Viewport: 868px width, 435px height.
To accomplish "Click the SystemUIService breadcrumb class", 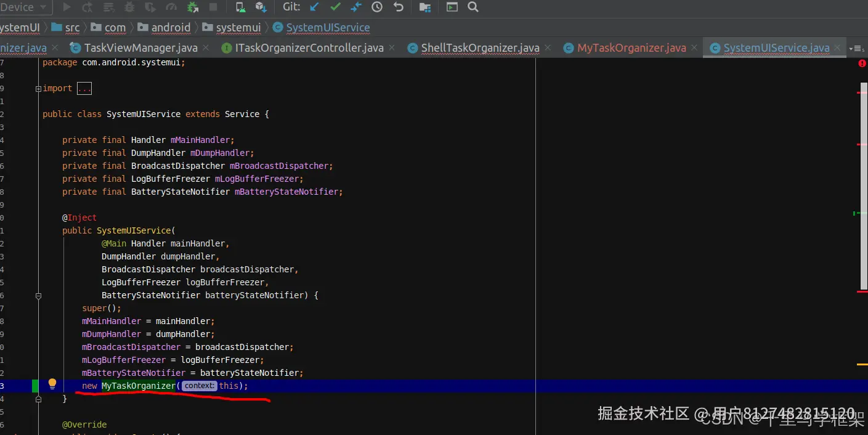I will 322,28.
